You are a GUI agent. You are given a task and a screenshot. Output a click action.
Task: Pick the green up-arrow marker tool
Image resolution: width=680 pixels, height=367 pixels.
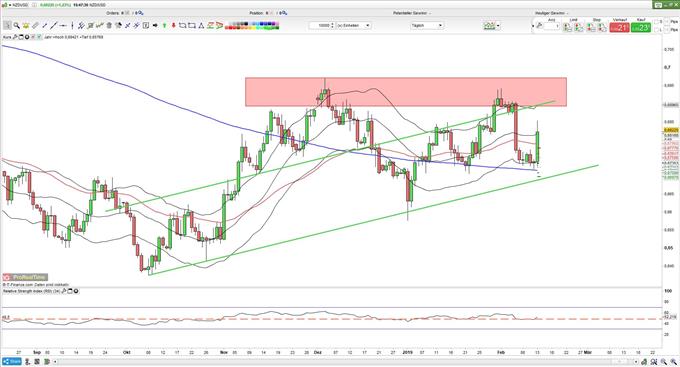[x=165, y=26]
